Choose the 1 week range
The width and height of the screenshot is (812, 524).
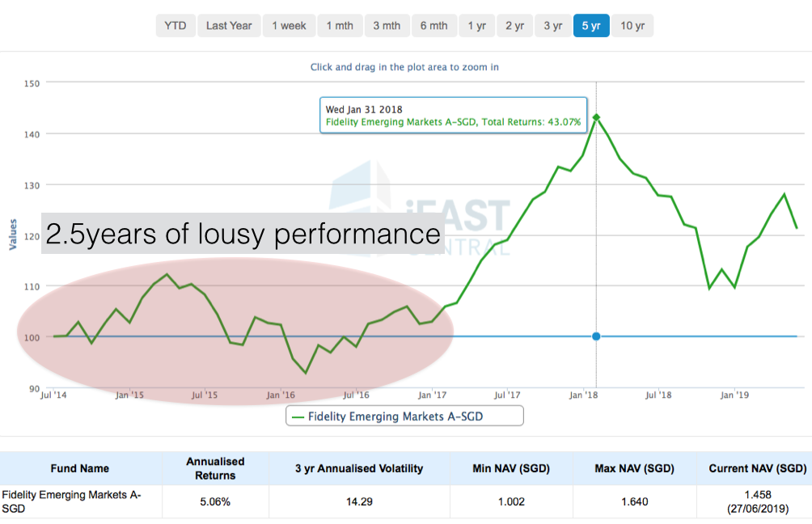289,26
